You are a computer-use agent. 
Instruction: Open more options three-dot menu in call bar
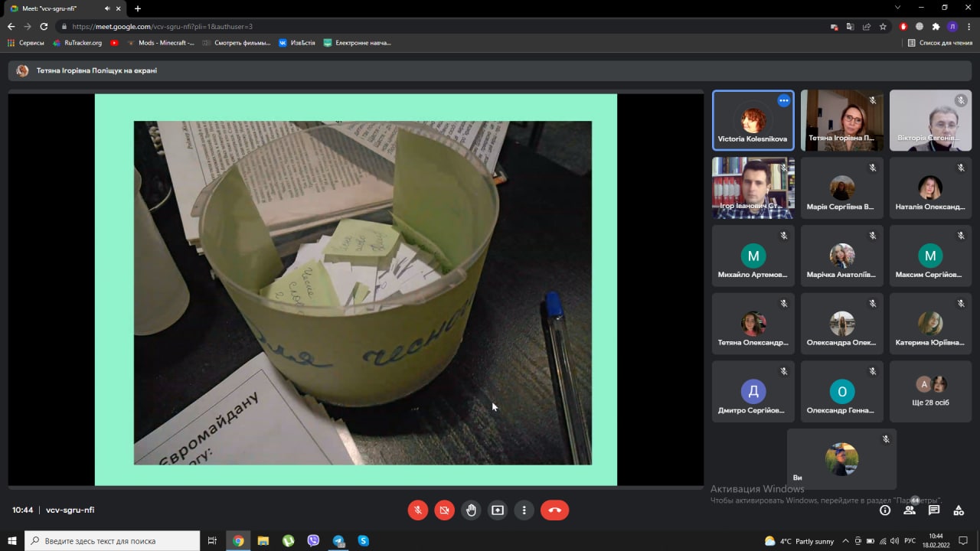[524, 510]
